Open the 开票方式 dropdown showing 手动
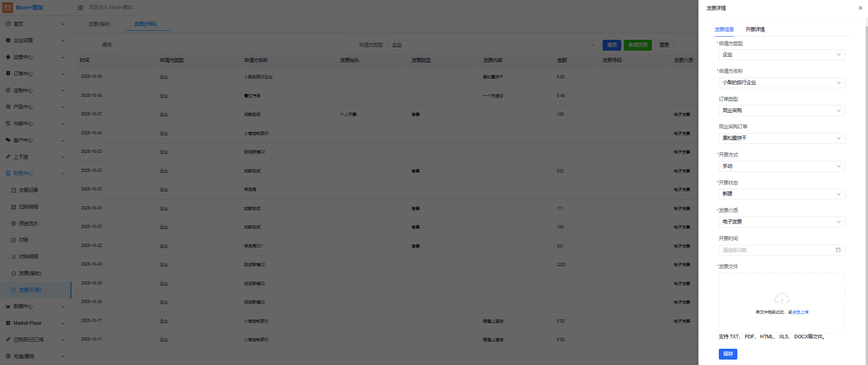868x365 pixels. 781,166
